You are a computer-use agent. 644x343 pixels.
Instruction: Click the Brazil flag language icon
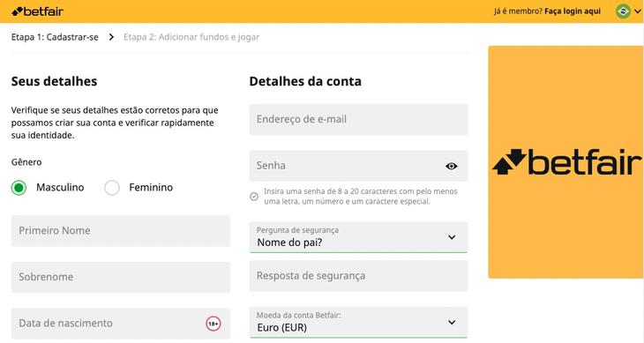click(x=623, y=11)
